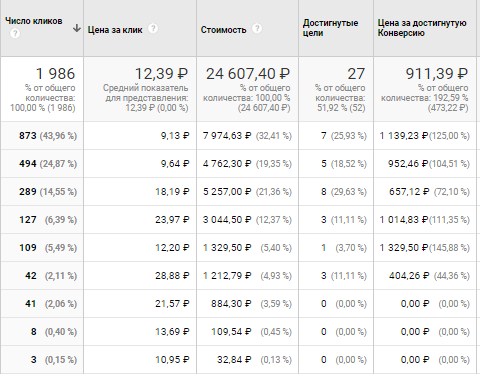
Task: Select total clicks summary 1 986
Action: (55, 74)
